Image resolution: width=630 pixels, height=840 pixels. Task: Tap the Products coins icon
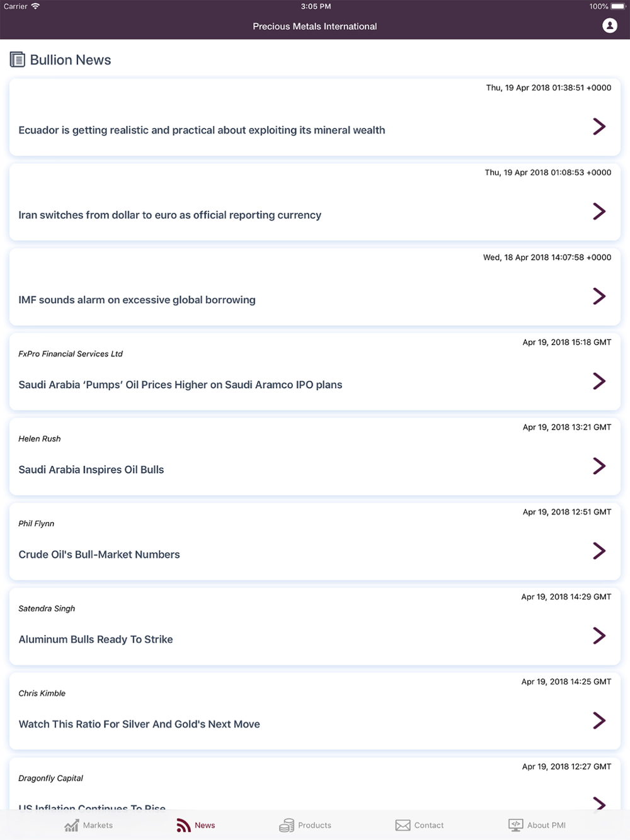pyautogui.click(x=287, y=825)
